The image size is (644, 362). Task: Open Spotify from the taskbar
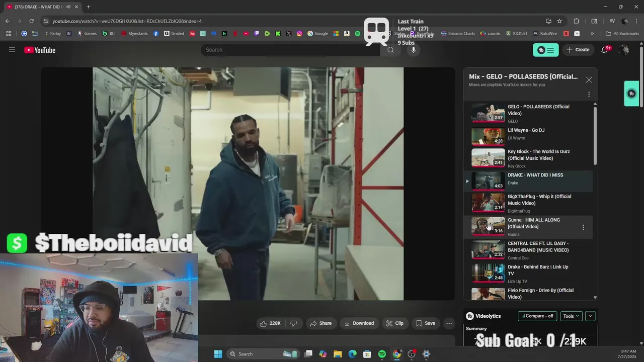click(x=382, y=354)
